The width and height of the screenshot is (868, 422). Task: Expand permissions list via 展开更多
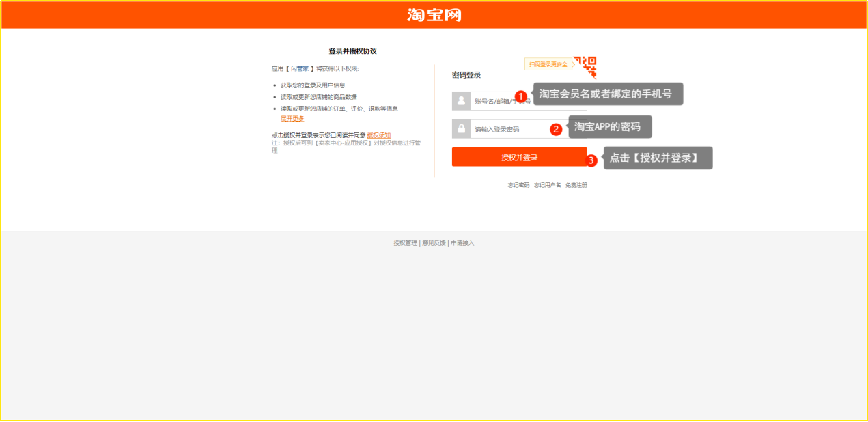pos(292,119)
